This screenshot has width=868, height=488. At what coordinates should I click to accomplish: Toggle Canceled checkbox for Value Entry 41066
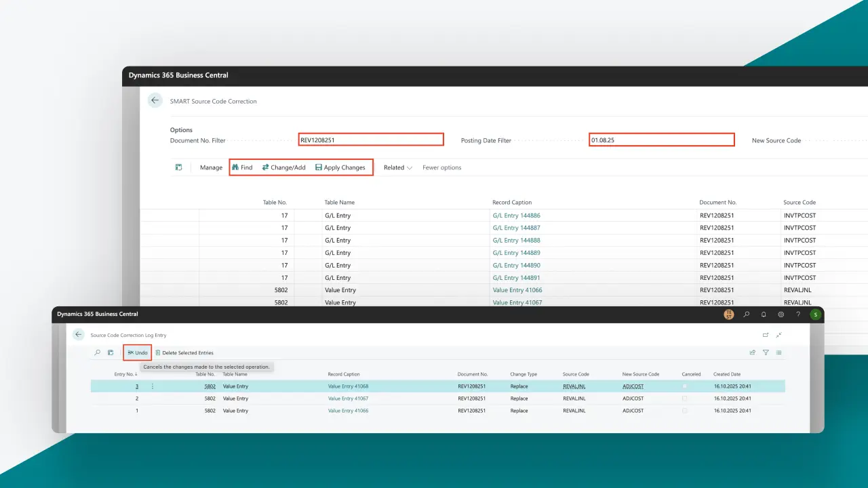click(x=685, y=411)
